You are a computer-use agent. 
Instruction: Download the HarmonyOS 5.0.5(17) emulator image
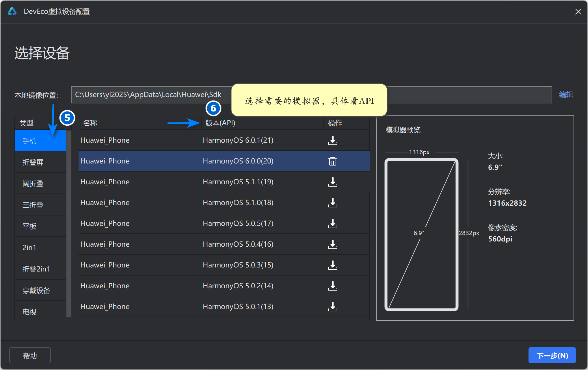(x=332, y=224)
